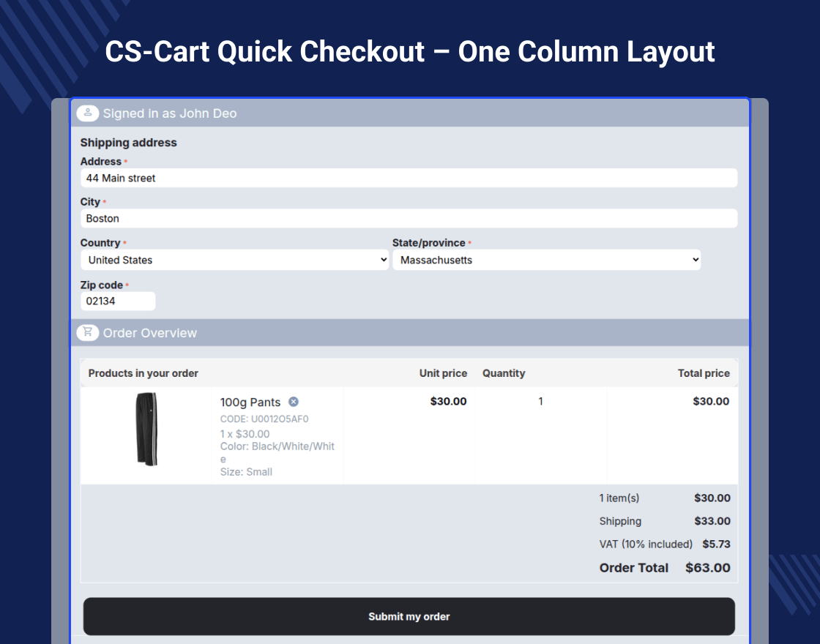Viewport: 820px width, 644px height.
Task: Click the Total price column header
Action: 704,373
